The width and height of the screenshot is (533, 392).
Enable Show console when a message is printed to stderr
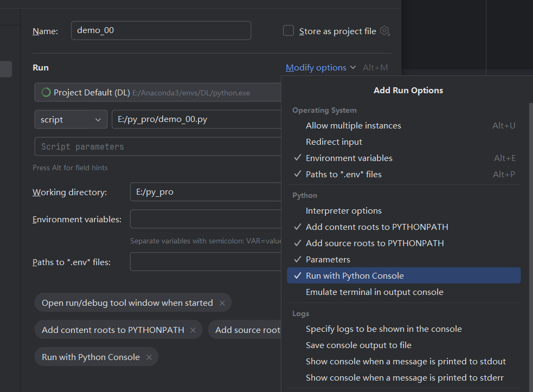tap(404, 378)
